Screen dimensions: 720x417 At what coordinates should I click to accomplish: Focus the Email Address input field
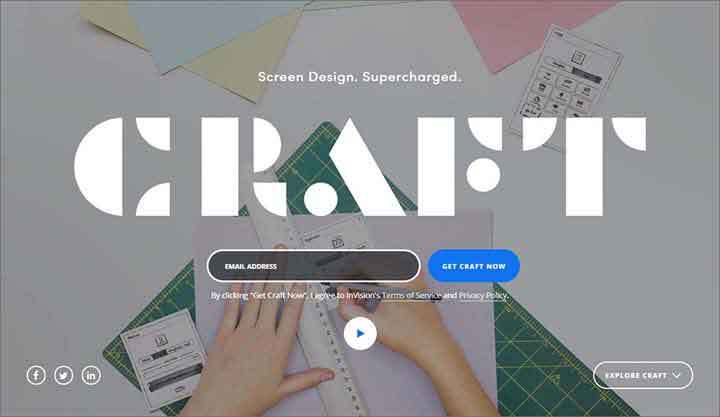(x=314, y=266)
